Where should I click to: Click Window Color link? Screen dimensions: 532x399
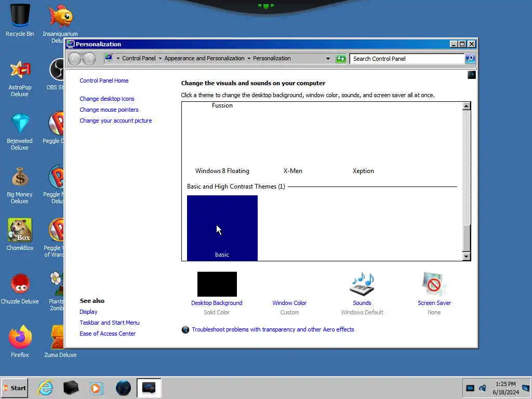coord(289,303)
